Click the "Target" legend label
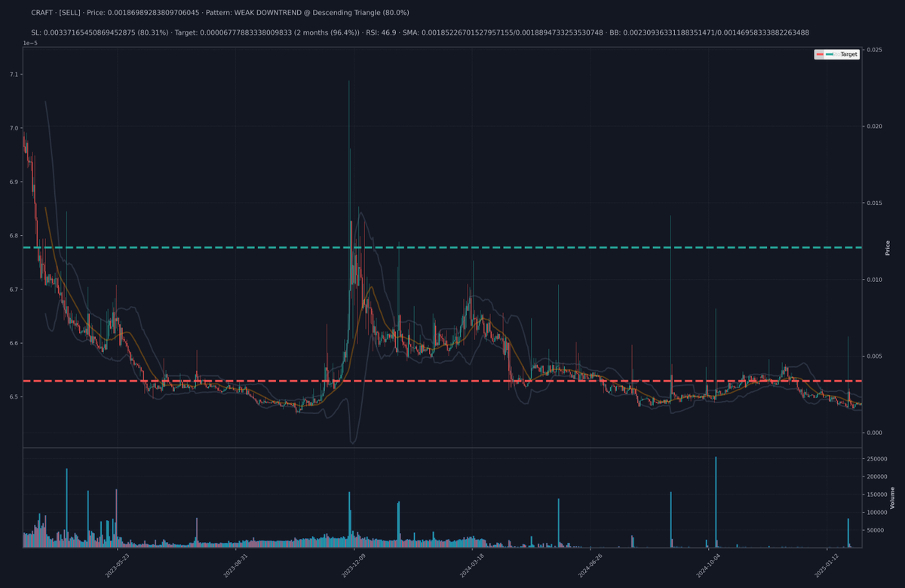Screen dimensions: 905x588 849,54
